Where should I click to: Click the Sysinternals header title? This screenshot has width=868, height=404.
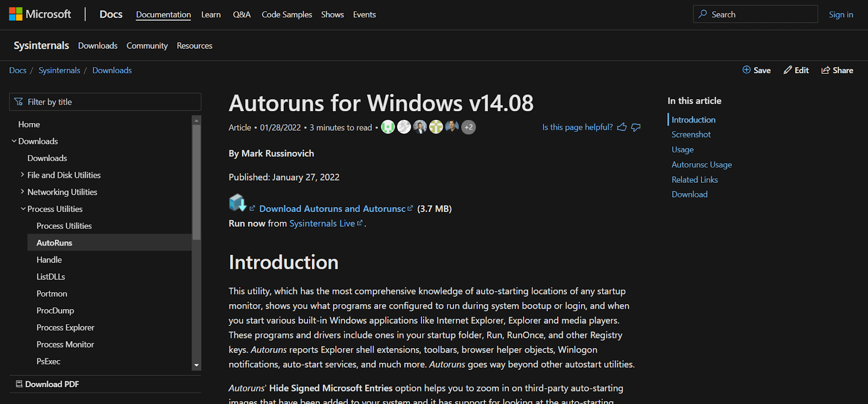click(x=41, y=46)
